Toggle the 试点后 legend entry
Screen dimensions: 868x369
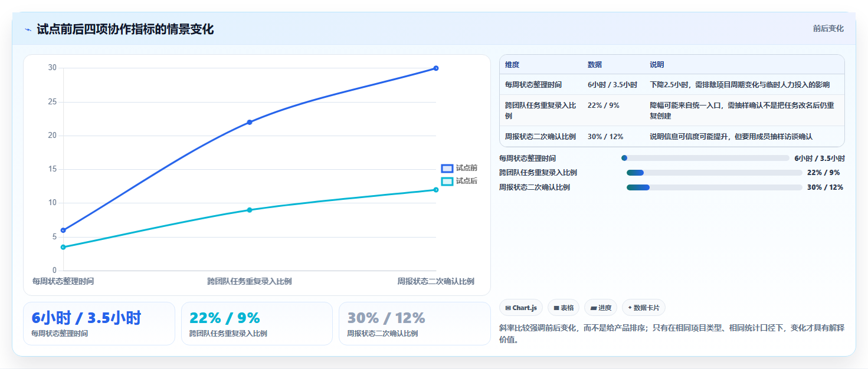coord(459,181)
